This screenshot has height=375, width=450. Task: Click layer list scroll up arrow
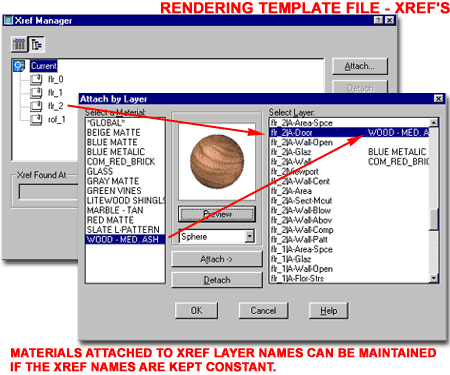[433, 122]
